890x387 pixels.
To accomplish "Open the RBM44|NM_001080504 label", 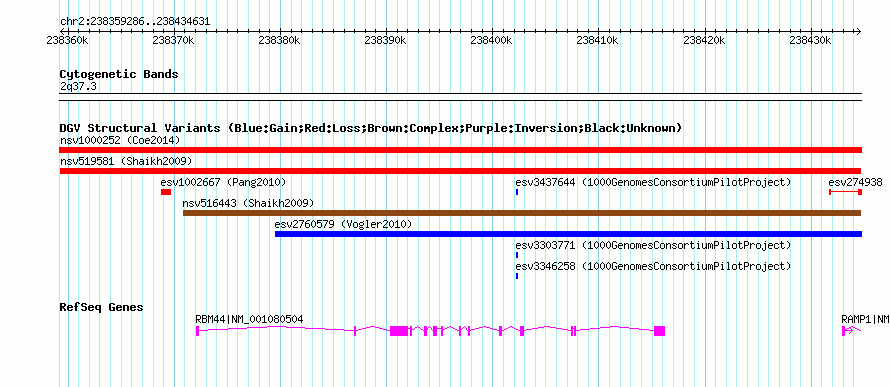I will (249, 319).
